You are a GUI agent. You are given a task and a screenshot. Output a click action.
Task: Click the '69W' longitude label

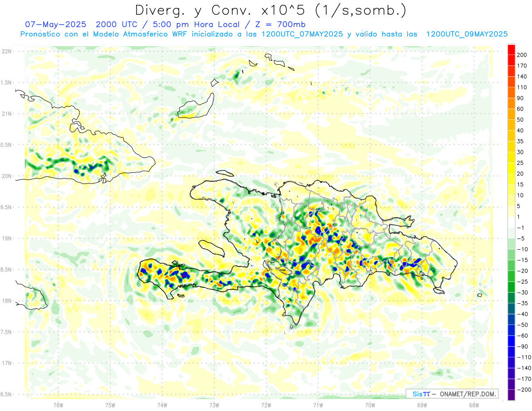coord(422,404)
